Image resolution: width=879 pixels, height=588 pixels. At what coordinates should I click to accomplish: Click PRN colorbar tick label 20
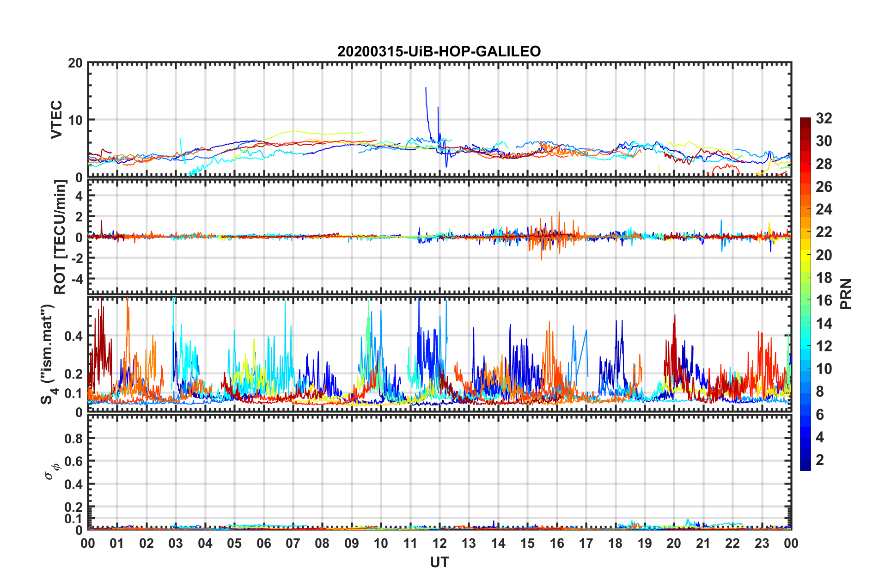(x=824, y=255)
